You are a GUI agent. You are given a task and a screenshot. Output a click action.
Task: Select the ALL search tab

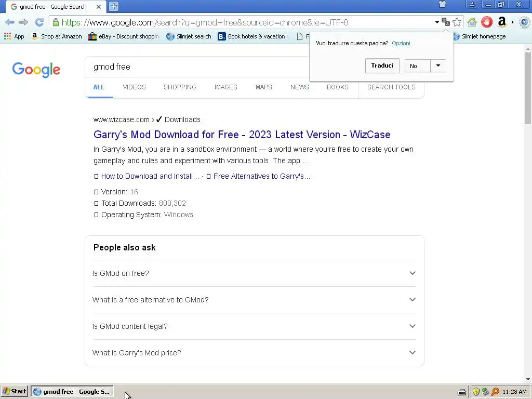point(99,87)
